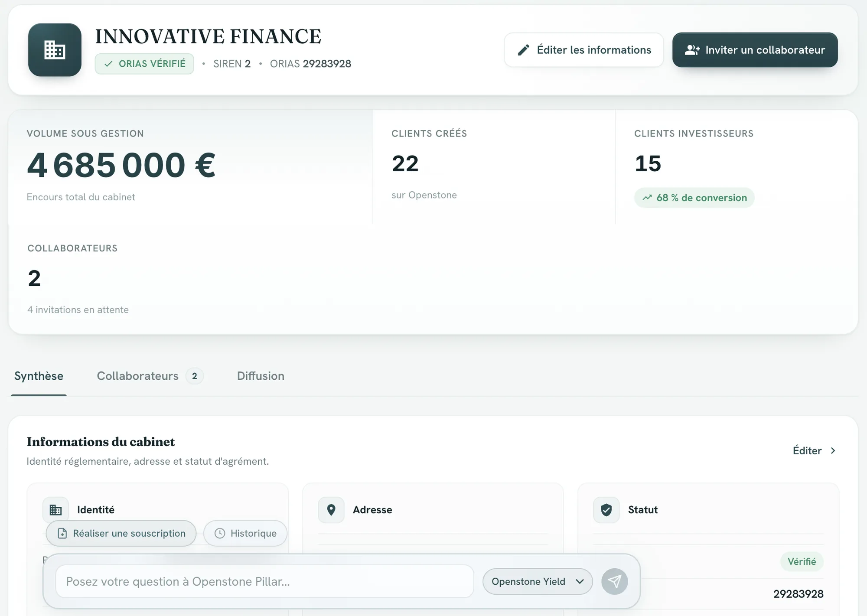Click the Identité building icon
Screen dimensions: 867x616
pyautogui.click(x=55, y=510)
